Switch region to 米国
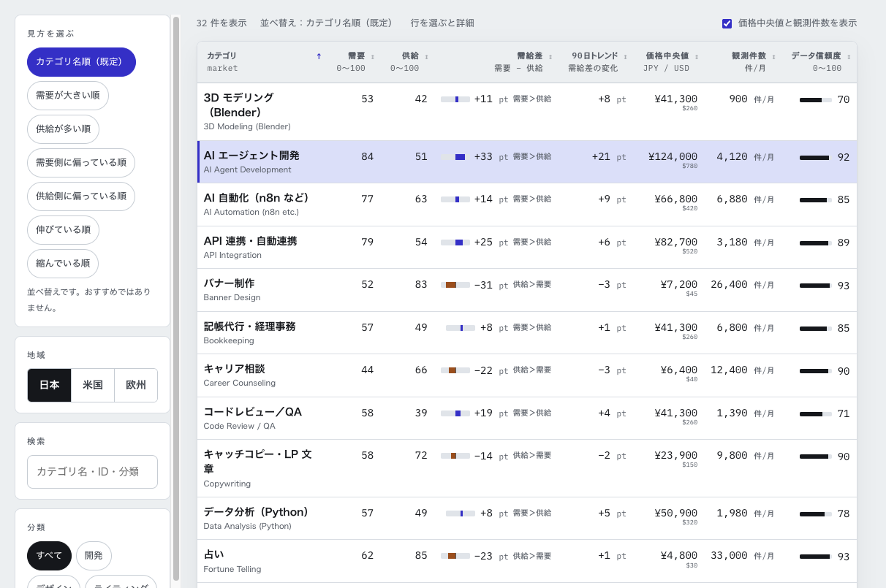Image resolution: width=886 pixels, height=588 pixels. pyautogui.click(x=93, y=385)
